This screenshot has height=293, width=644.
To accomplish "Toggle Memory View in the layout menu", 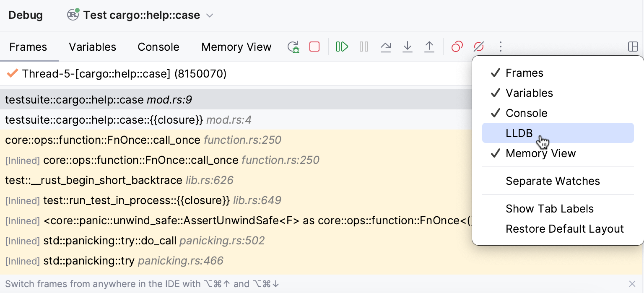I will pyautogui.click(x=540, y=153).
